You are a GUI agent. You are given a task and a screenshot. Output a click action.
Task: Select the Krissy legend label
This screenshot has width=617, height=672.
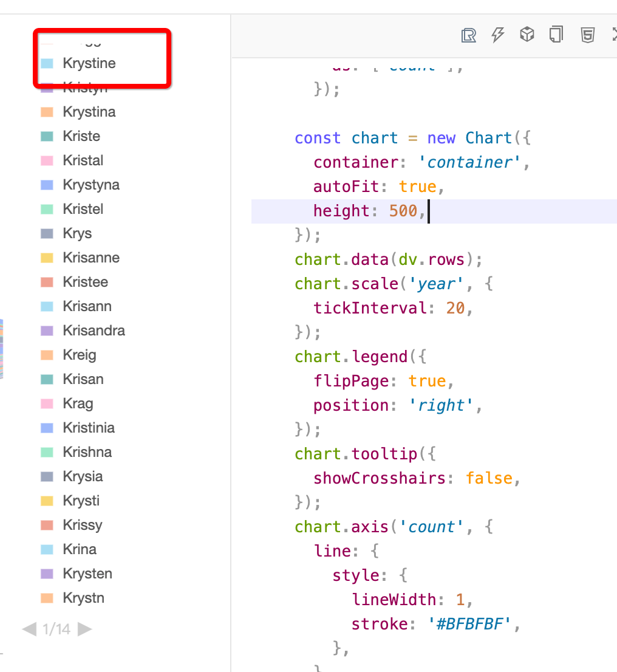coord(83,526)
